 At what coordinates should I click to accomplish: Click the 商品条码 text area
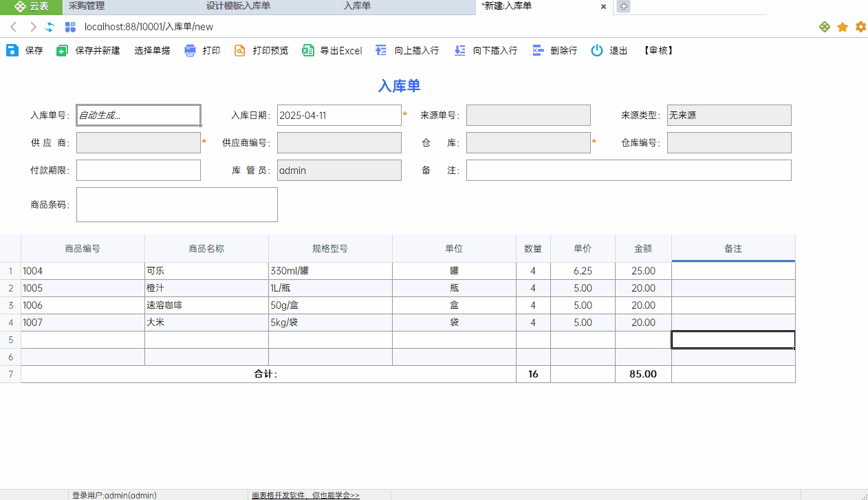click(177, 204)
